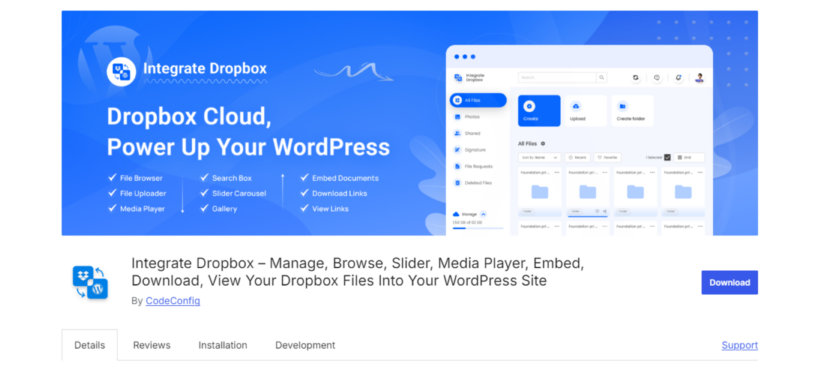Toggle the 1 Selected checkbox

[667, 157]
